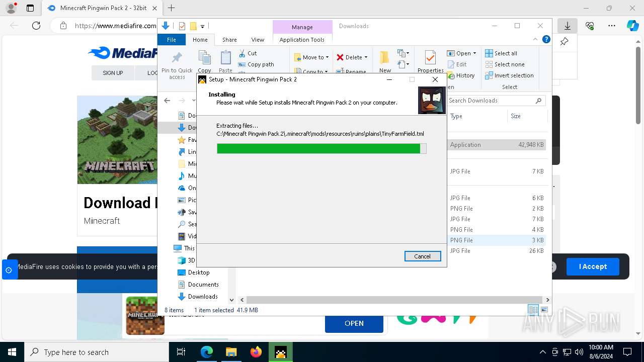The image size is (644, 362).
Task: Select the Manage contextual tab
Action: coord(302,27)
